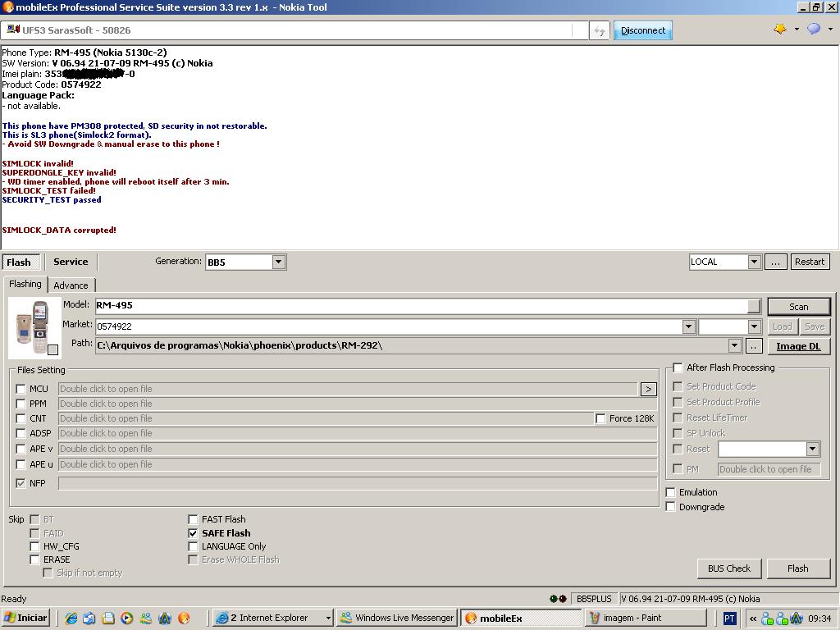Check the Skip ERASE checkbox
The height and width of the screenshot is (630, 840).
(x=34, y=559)
